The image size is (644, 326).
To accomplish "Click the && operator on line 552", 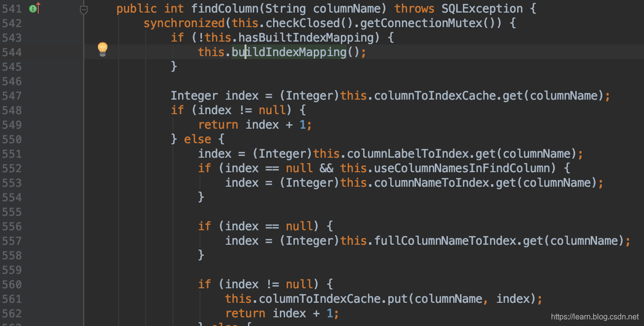I will tap(327, 168).
